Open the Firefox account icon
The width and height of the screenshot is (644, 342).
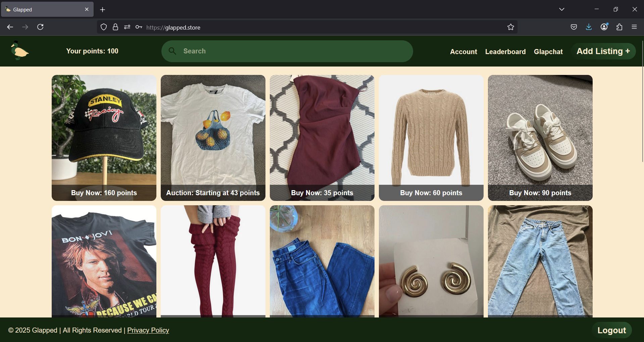click(604, 27)
